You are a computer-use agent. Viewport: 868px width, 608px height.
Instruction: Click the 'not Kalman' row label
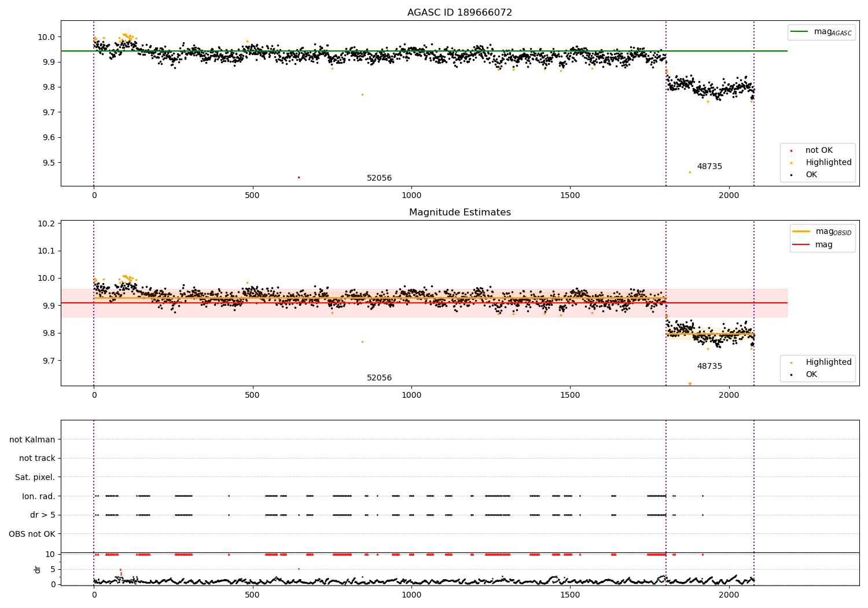point(32,440)
